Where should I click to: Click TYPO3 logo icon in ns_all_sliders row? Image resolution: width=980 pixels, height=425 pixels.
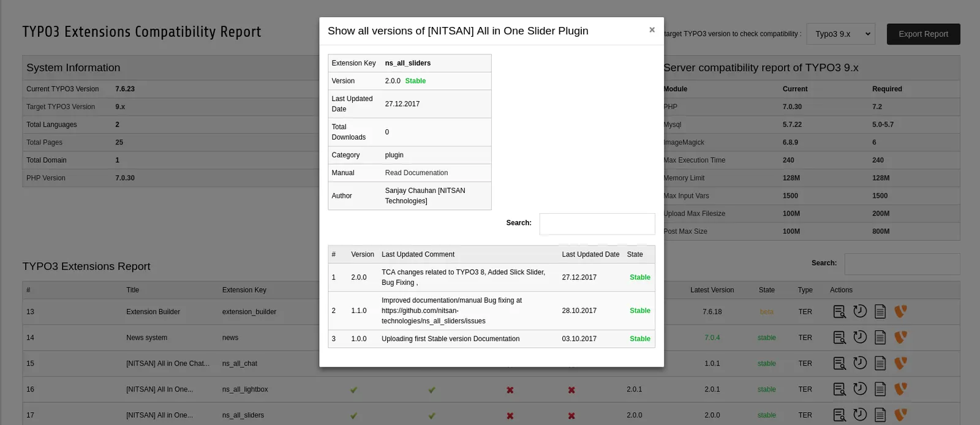click(900, 415)
